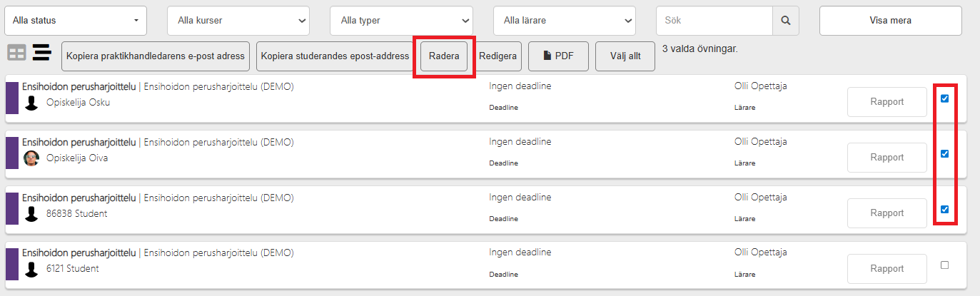Click the search magnifier icon
The width and height of the screenshot is (980, 296).
(x=786, y=21)
